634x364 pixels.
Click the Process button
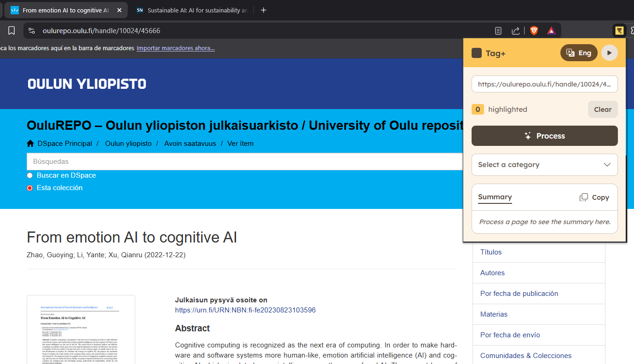pos(545,136)
